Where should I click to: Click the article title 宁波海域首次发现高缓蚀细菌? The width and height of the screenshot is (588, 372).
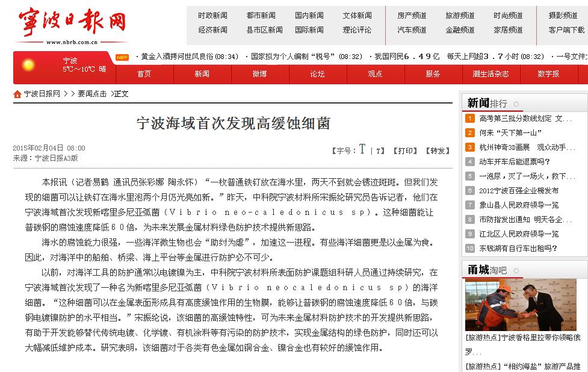[233, 123]
